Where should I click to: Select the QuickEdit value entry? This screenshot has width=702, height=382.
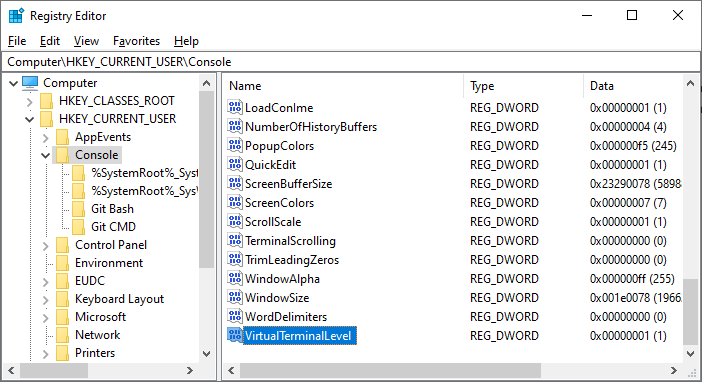(x=270, y=165)
